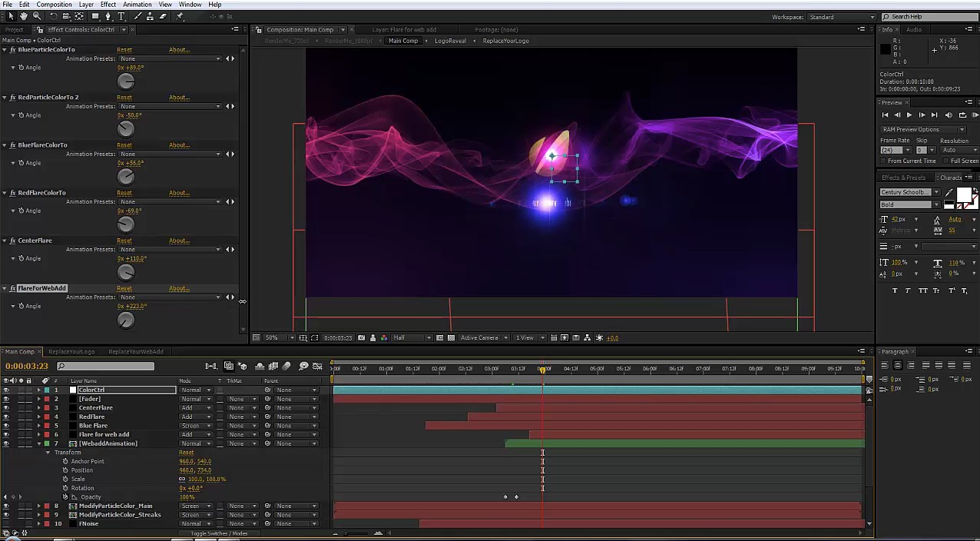Open the composition flowchart icon
The width and height of the screenshot is (980, 541).
pyautogui.click(x=588, y=338)
